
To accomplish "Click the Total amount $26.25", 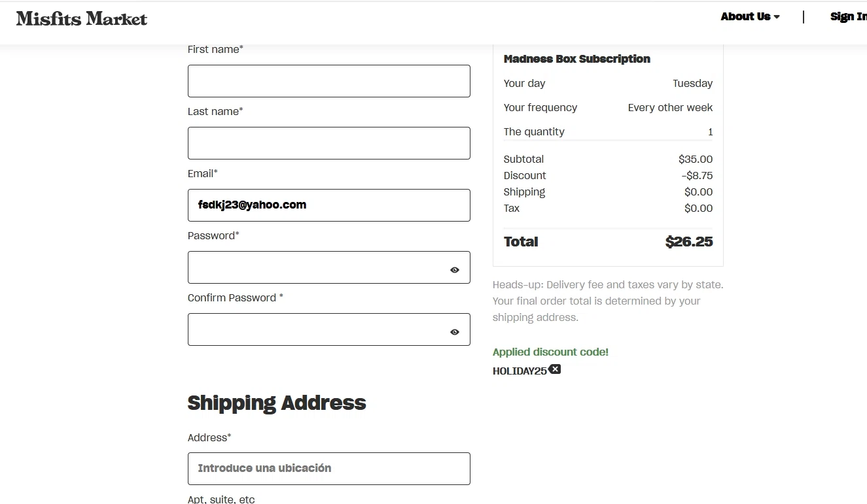I will tap(689, 242).
